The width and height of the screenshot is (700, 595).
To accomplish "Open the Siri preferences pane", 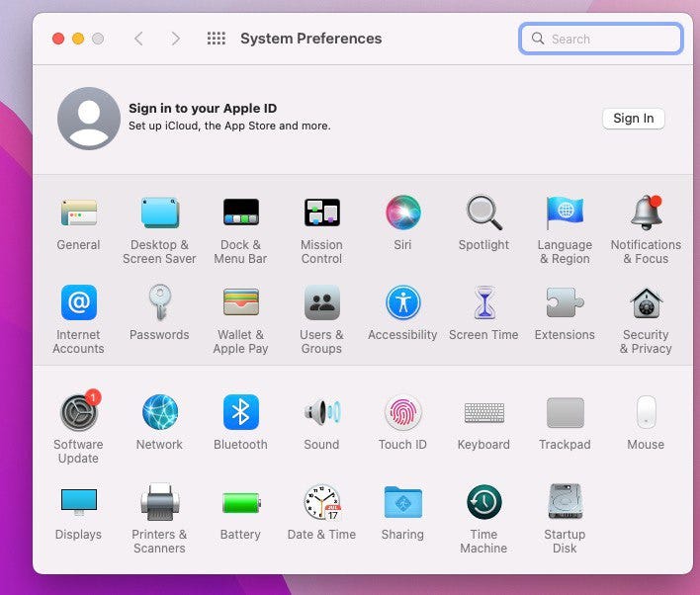I will (402, 212).
